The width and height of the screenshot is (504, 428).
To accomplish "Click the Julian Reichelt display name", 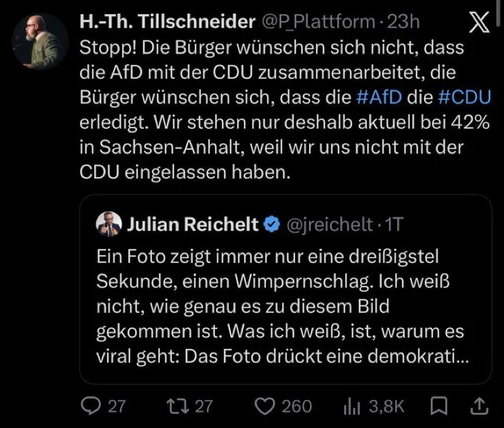I will (193, 224).
